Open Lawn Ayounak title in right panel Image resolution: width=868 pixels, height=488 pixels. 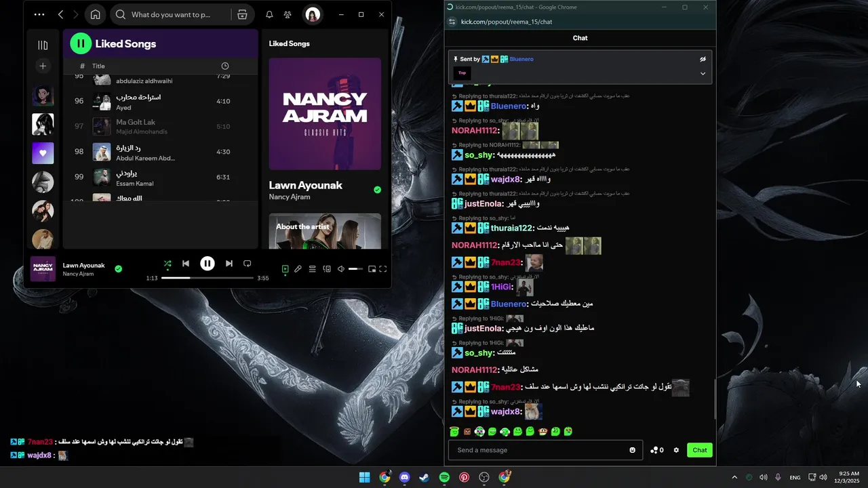click(305, 185)
